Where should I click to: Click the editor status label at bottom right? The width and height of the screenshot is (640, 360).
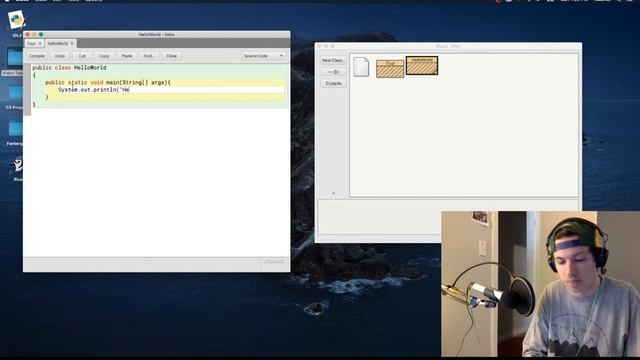point(274,262)
